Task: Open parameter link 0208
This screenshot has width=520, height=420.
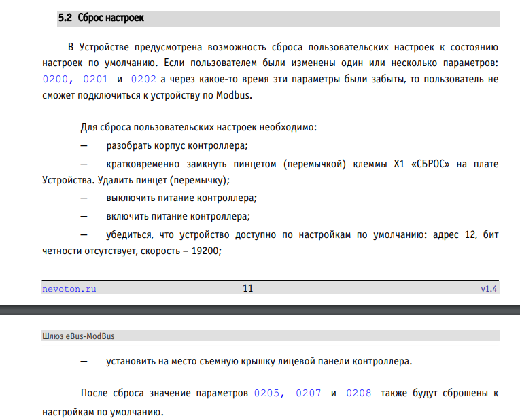Action: coord(358,393)
